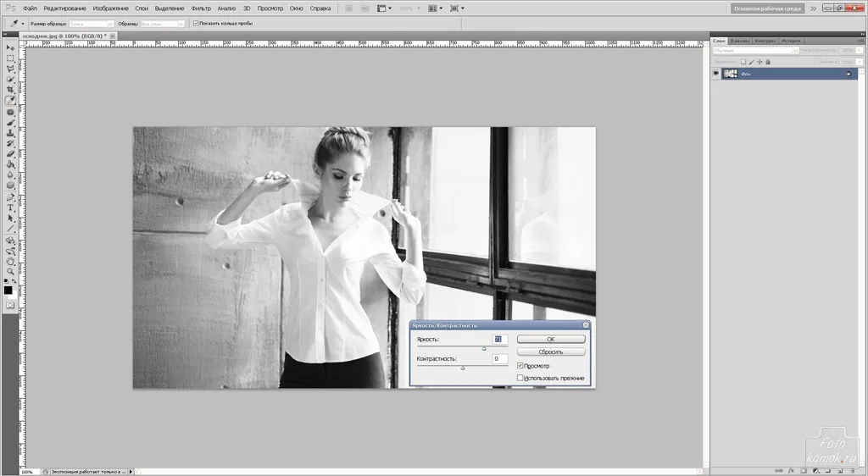Select the Move tool
Screen dimensions: 868x476
tap(10, 48)
